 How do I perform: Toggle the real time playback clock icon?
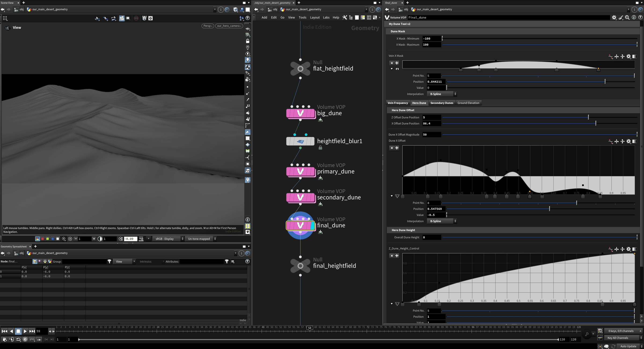pyautogui.click(x=25, y=340)
